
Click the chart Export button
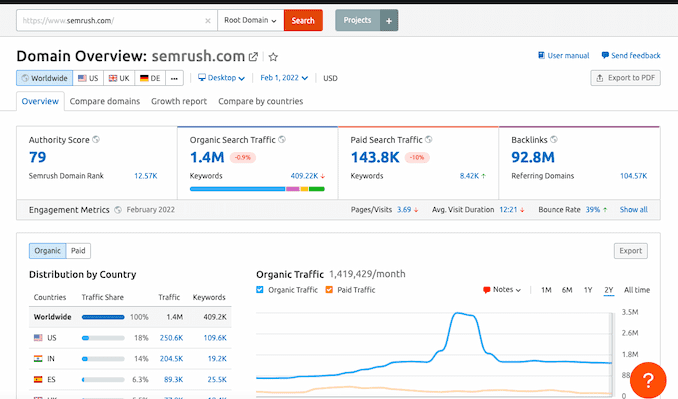[x=630, y=251]
